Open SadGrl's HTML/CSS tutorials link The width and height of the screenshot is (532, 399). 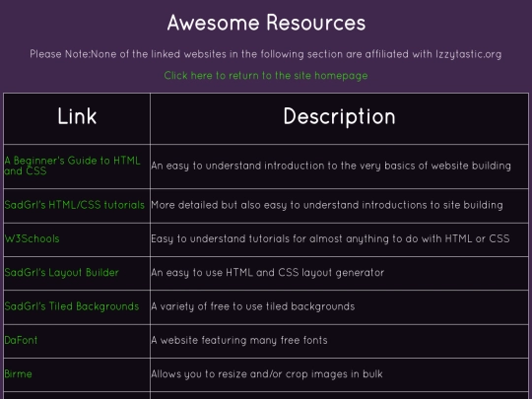pos(74,205)
